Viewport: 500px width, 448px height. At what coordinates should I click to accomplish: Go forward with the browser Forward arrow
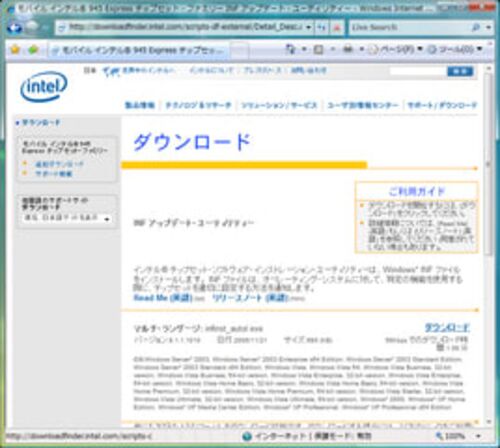coord(31,27)
